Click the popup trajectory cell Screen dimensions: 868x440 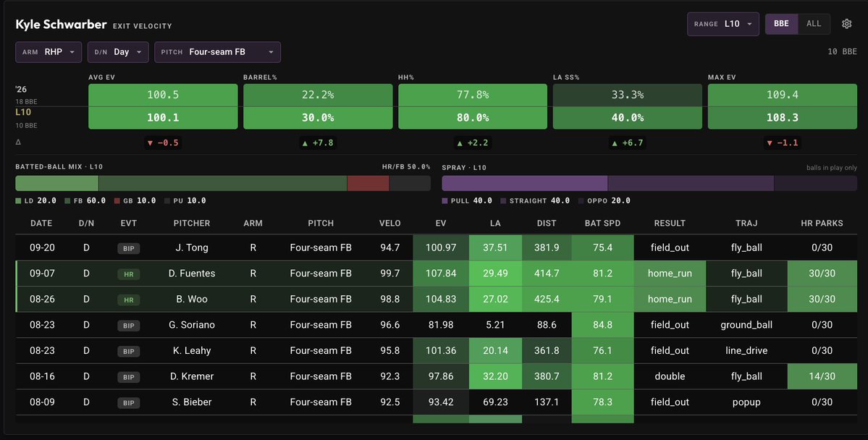point(746,402)
